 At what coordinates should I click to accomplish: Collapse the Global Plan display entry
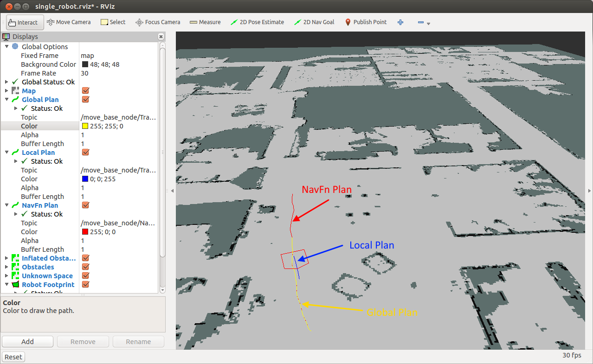(x=6, y=100)
